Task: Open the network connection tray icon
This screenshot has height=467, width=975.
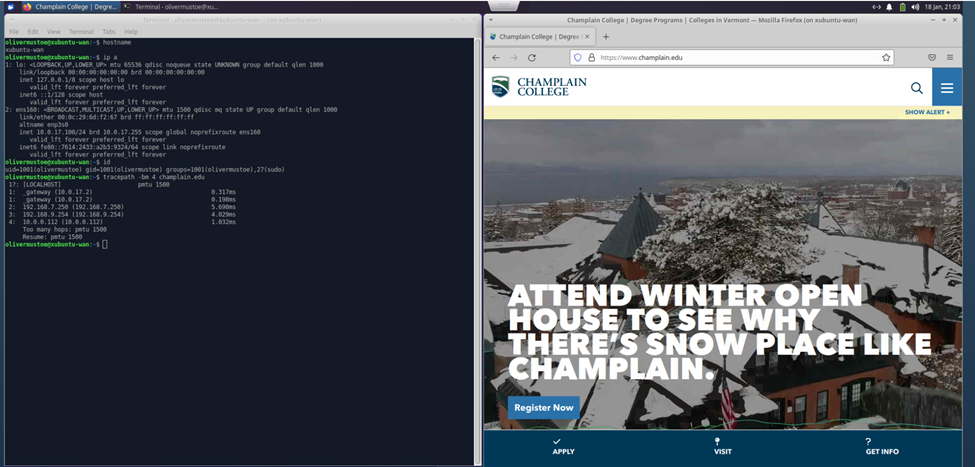Action: (x=877, y=7)
